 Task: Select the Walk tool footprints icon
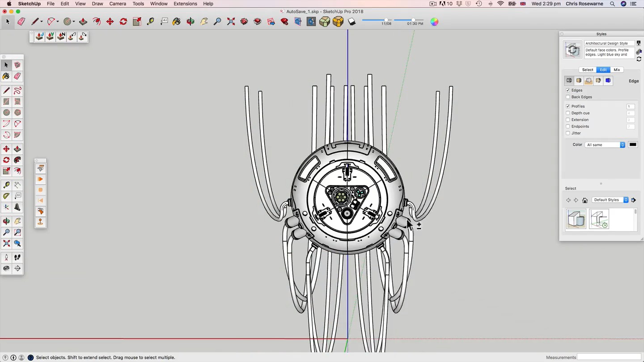tap(17, 257)
